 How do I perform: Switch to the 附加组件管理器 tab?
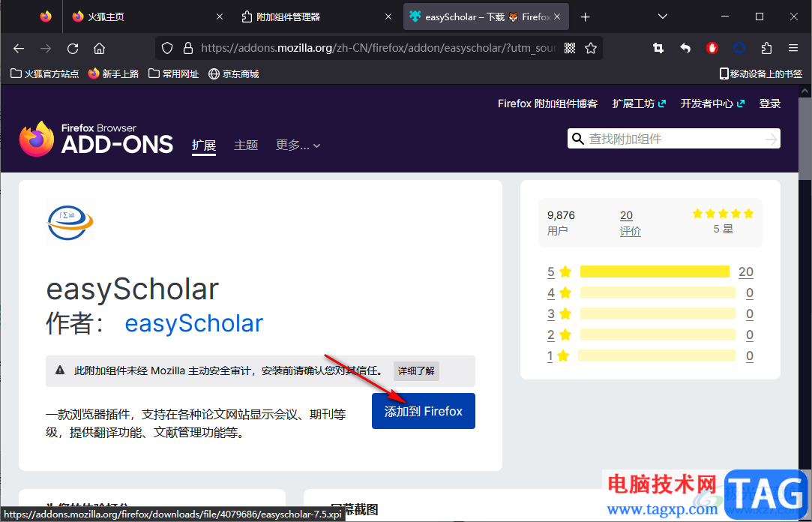[x=316, y=16]
